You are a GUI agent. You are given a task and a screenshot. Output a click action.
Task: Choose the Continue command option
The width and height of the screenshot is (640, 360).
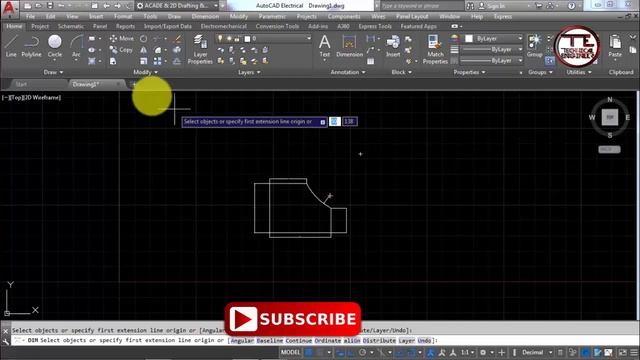(x=298, y=340)
